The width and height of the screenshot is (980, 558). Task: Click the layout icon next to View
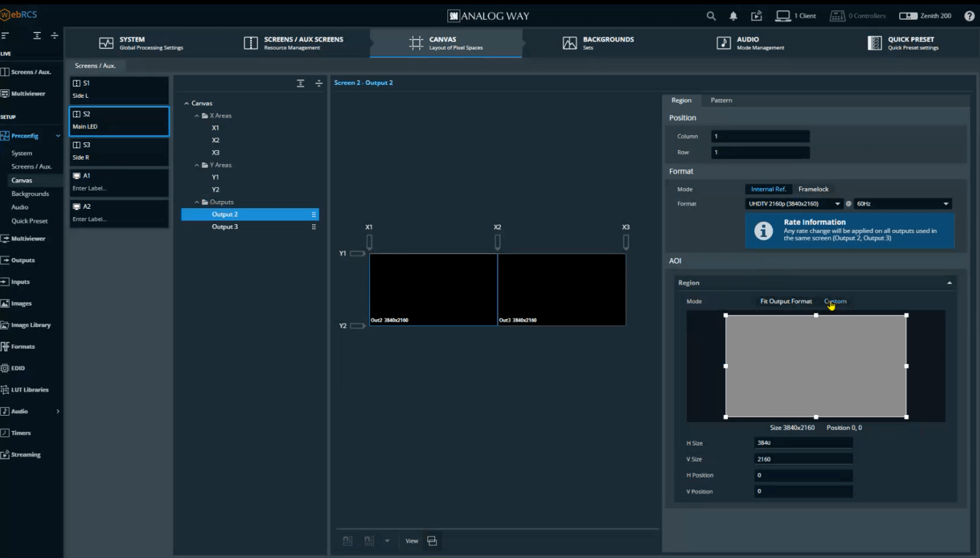tap(432, 541)
